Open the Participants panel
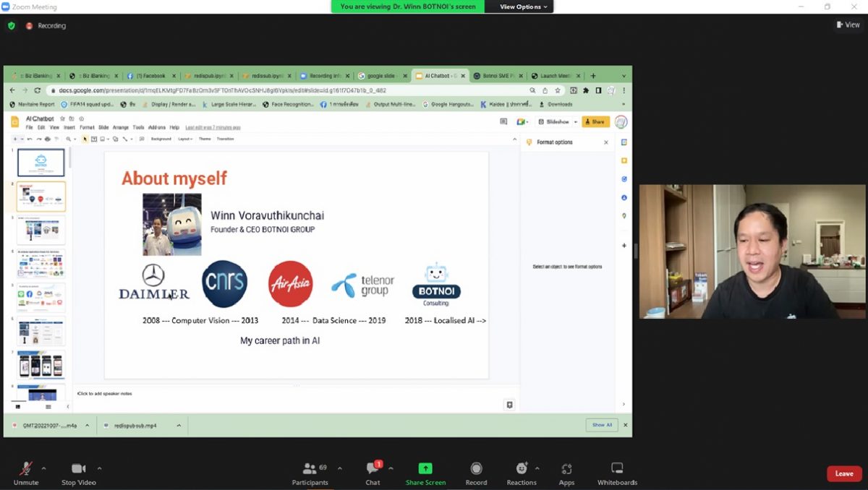 (310, 473)
